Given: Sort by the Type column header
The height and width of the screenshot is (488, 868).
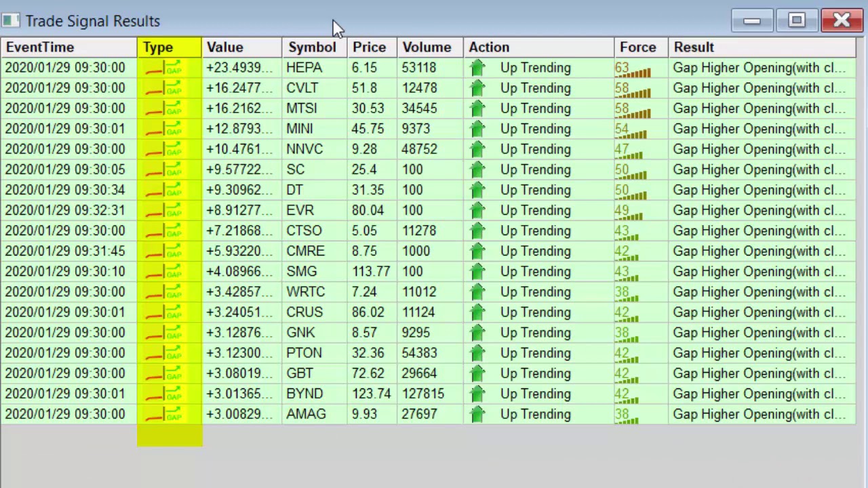Looking at the screenshot, I should [170, 47].
